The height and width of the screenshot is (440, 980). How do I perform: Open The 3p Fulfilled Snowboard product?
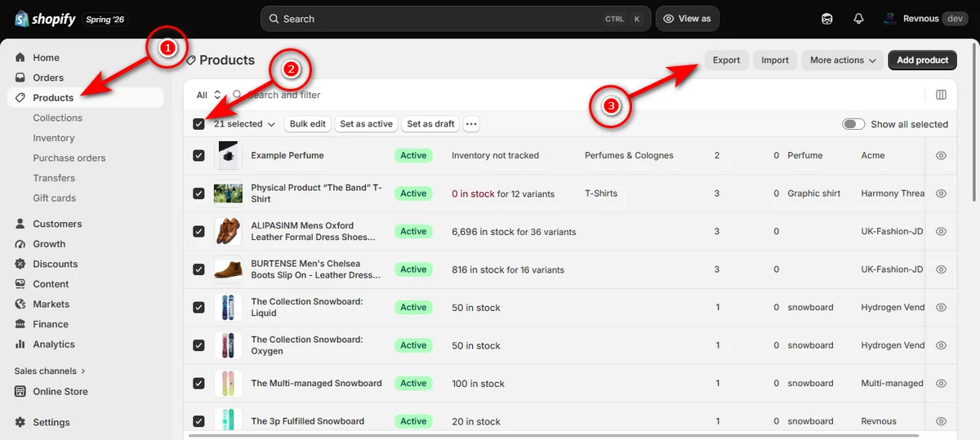click(307, 421)
